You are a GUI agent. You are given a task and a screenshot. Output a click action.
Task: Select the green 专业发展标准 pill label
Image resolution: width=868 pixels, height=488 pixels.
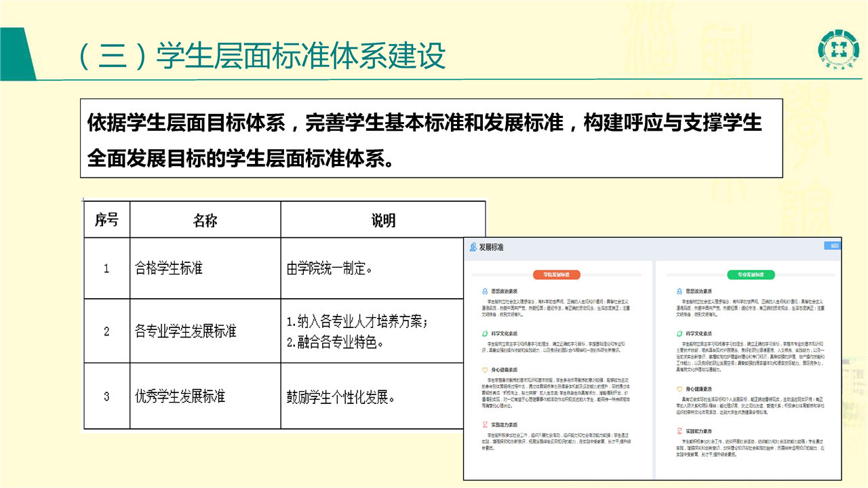750,274
